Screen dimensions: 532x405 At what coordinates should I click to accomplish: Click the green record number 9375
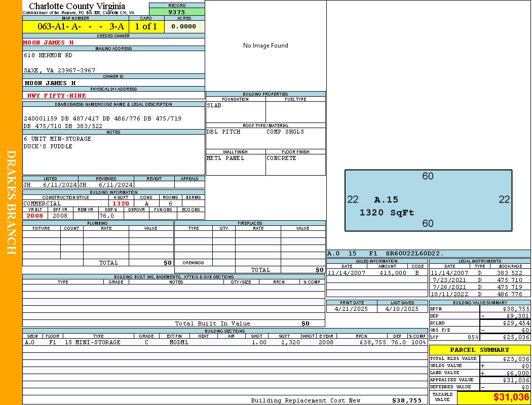177,12
